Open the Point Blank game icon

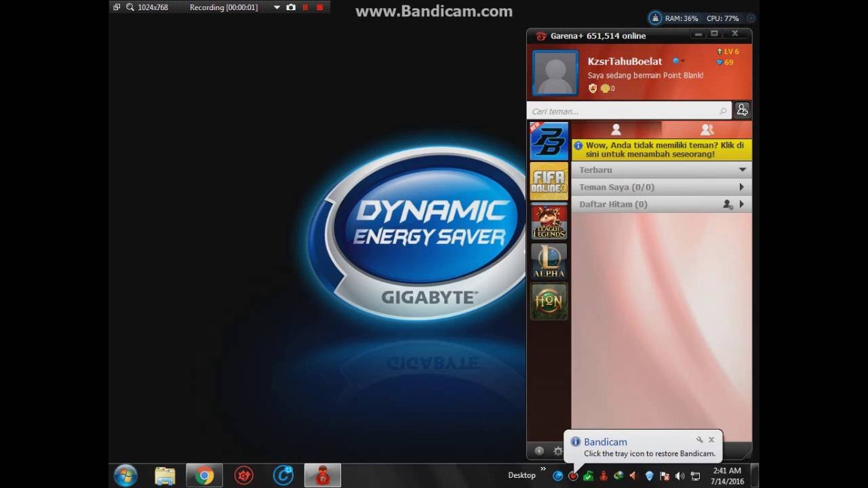[549, 141]
